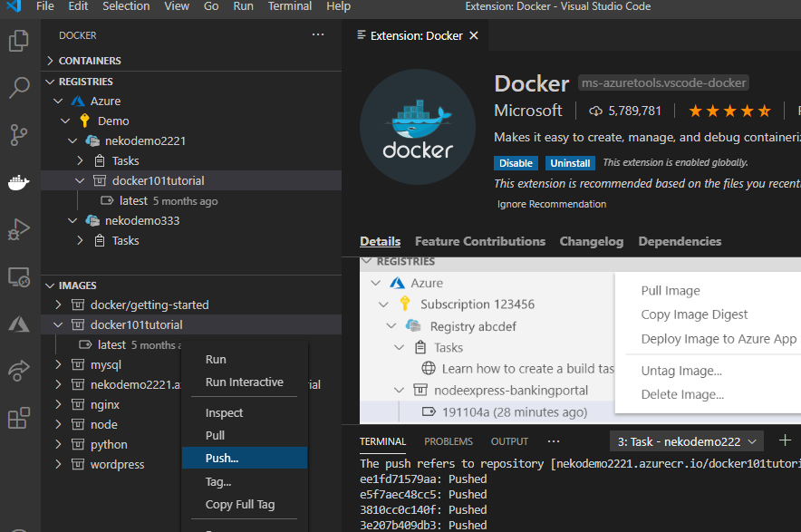
Task: Choose Run Interactive in context menu
Action: click(245, 382)
